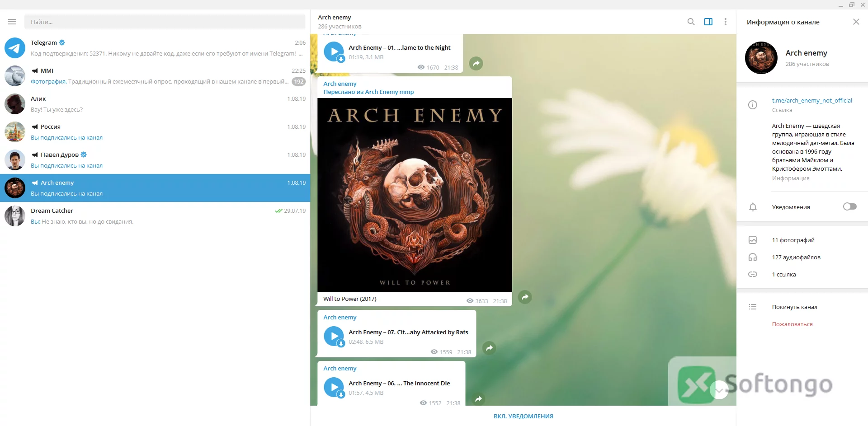
Task: Open the t.me/arch_enemy_not_official link
Action: [812, 100]
